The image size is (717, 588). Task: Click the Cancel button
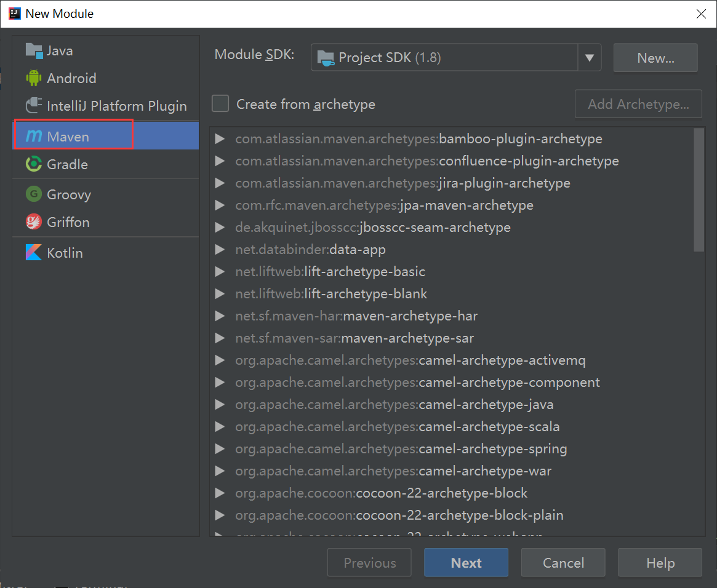coord(563,562)
